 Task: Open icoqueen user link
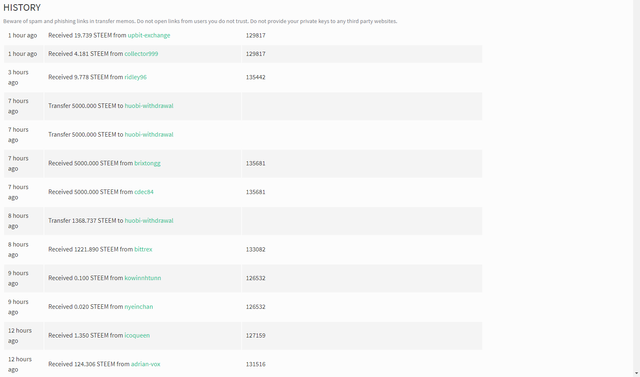tap(137, 335)
